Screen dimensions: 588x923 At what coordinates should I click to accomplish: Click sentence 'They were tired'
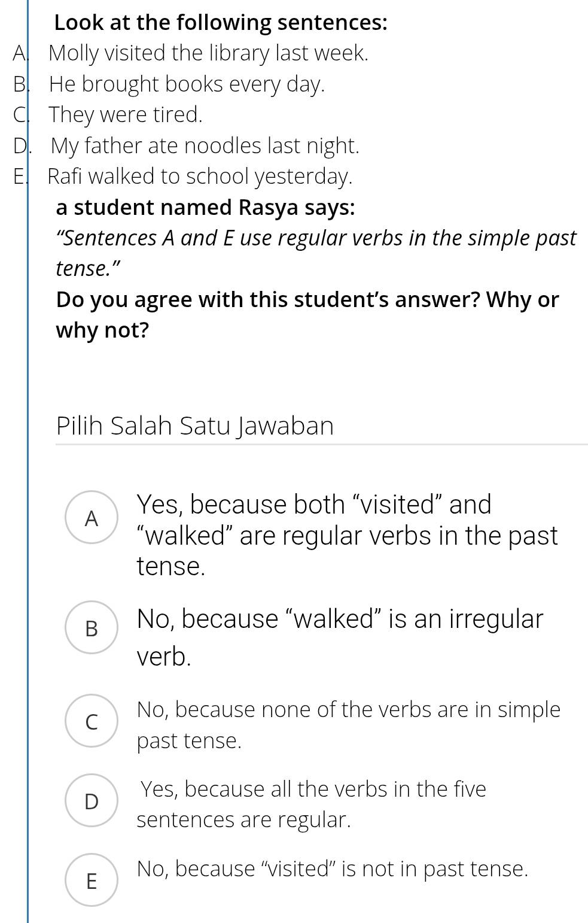pyautogui.click(x=126, y=114)
